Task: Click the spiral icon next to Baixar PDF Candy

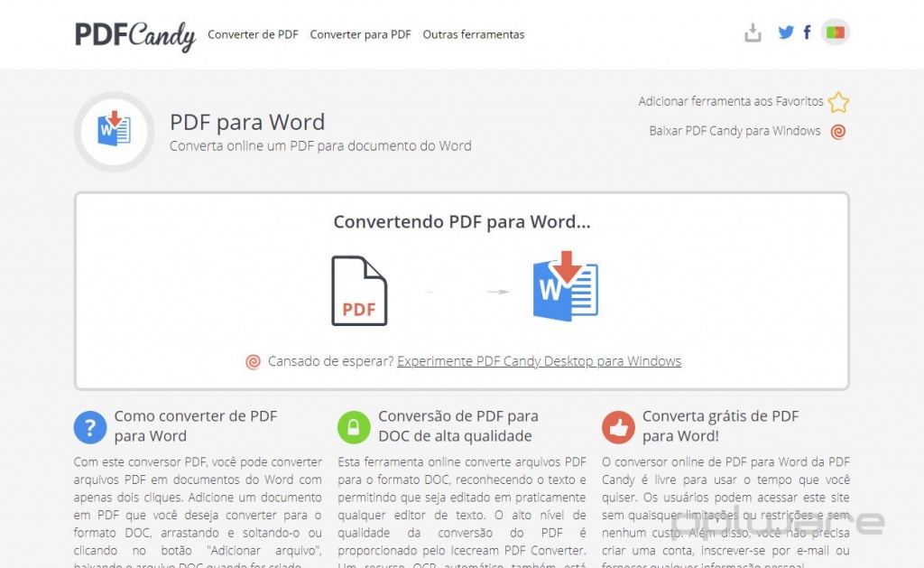Action: point(837,131)
